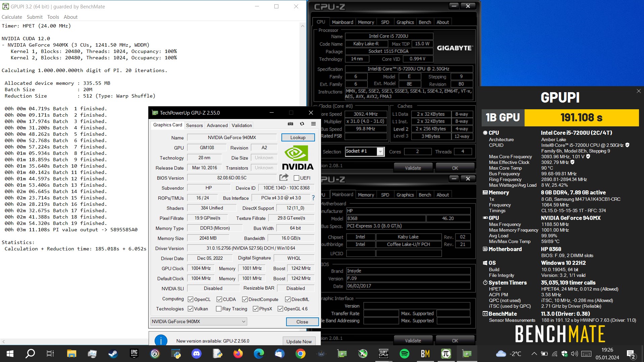Image resolution: width=644 pixels, height=362 pixels.
Task: Open the Tools menu in GPUPI
Action: tap(53, 17)
